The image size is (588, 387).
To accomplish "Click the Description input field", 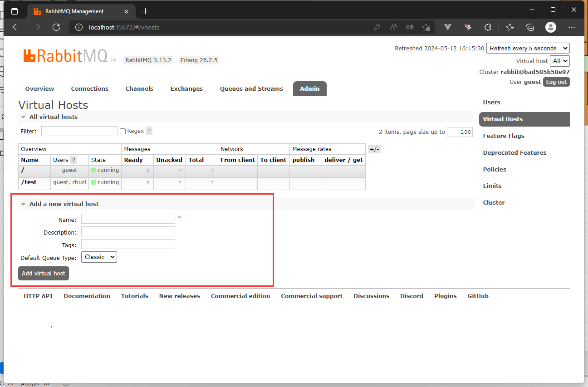I will pyautogui.click(x=128, y=231).
